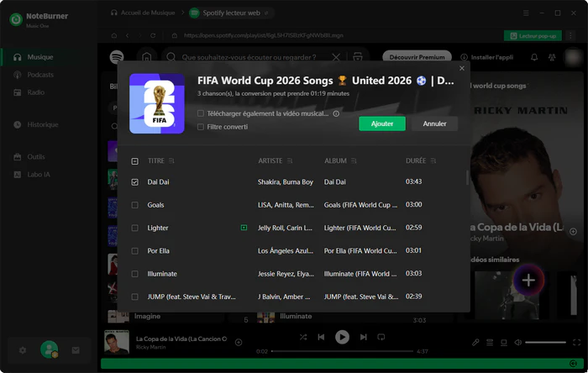Image resolution: width=588 pixels, height=373 pixels.
Task: Open the Spotify friends activity icon
Action: click(552, 57)
